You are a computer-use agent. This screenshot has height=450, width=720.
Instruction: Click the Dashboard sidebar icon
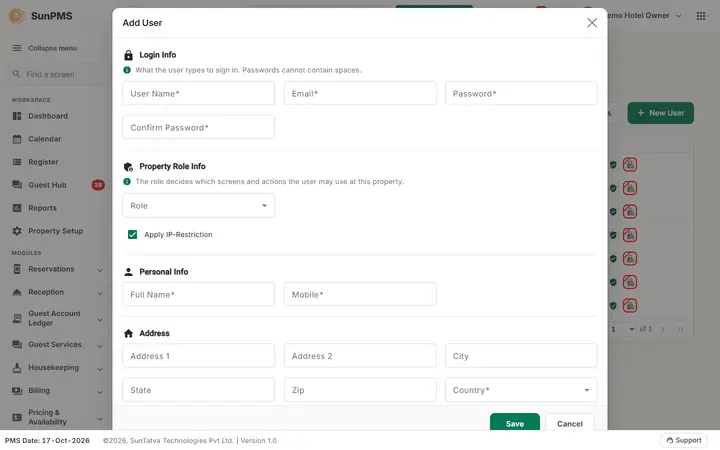[x=17, y=116]
